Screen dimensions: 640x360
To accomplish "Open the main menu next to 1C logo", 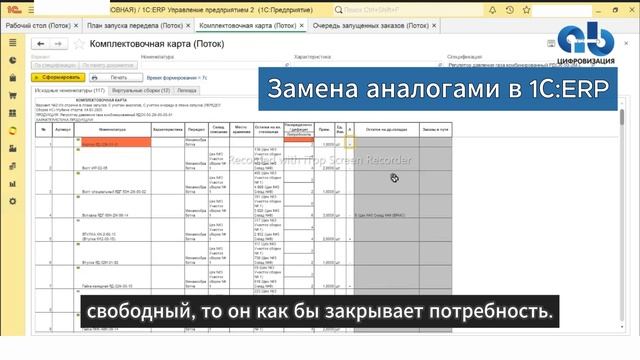I will tap(31, 9).
